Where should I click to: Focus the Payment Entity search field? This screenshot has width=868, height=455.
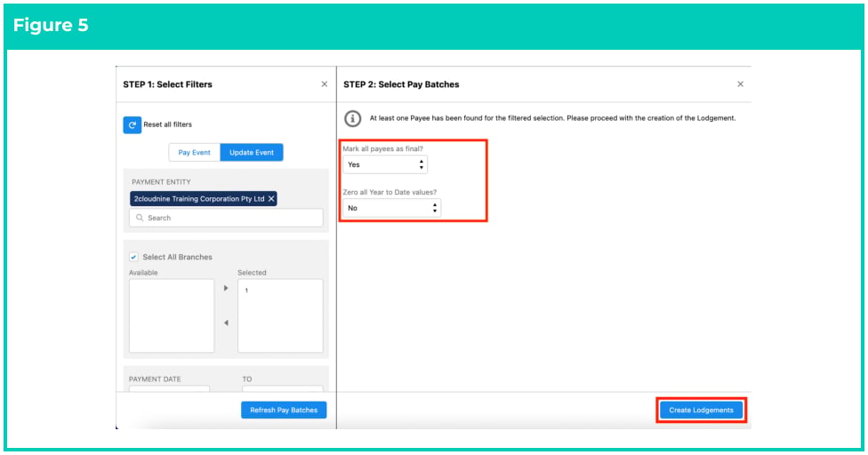click(226, 218)
